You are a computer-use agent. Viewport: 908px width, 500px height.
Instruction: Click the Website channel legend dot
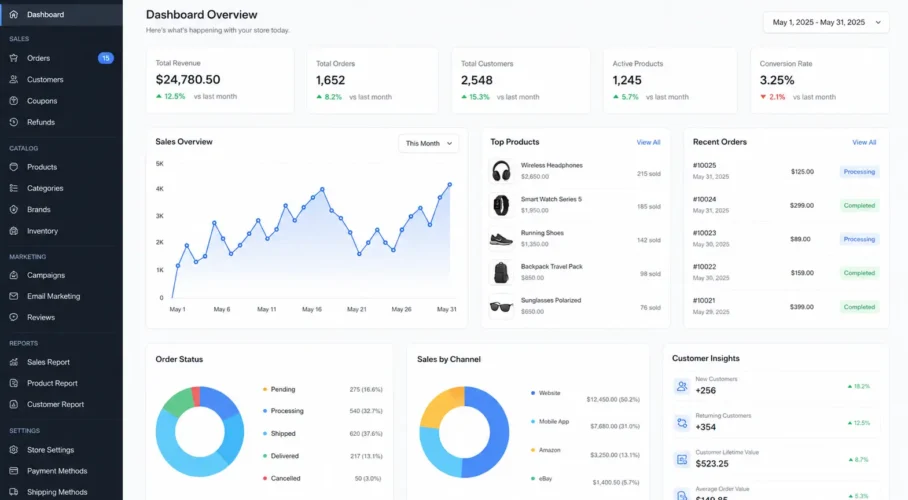click(x=533, y=393)
